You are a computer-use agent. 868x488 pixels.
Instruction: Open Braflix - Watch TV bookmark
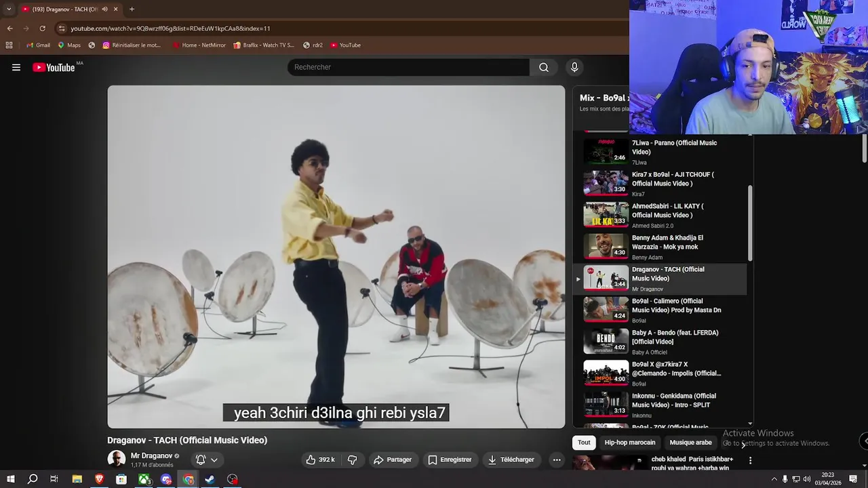pyautogui.click(x=263, y=45)
